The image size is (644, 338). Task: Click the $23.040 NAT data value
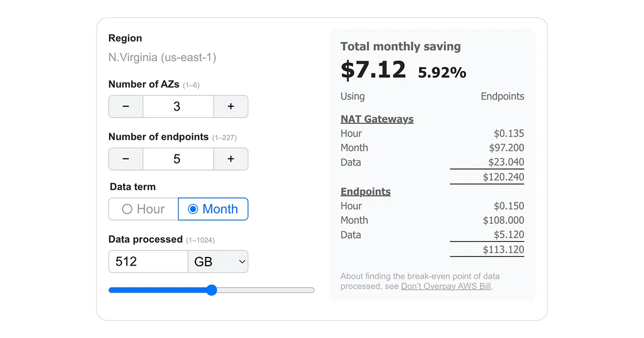click(506, 162)
